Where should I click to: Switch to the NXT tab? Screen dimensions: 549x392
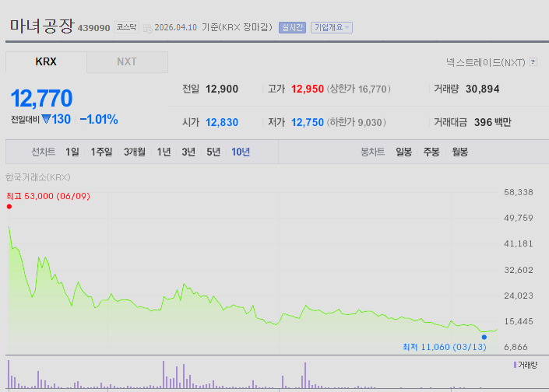click(x=127, y=62)
